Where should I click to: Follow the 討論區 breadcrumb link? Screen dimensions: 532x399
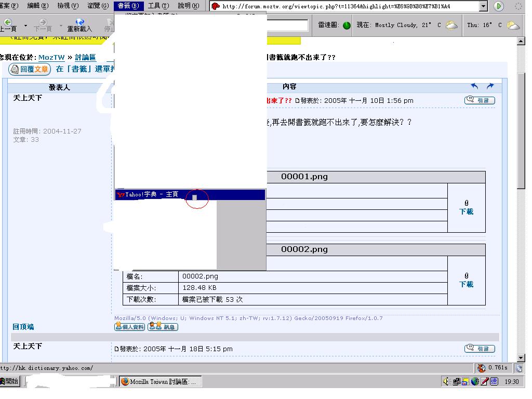click(85, 57)
